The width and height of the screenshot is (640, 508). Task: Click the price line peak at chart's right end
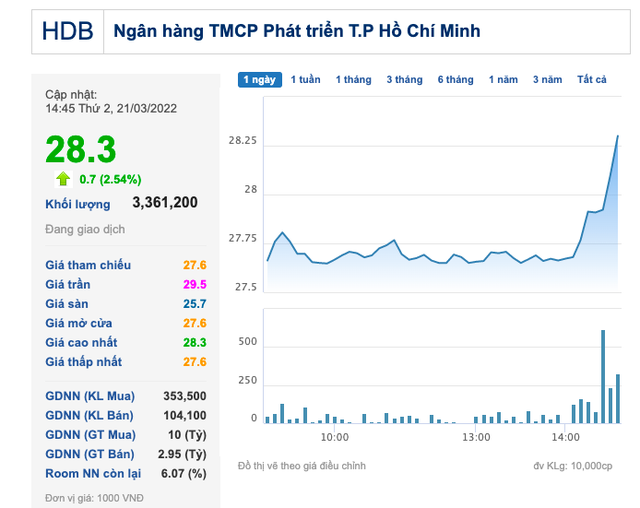tap(617, 137)
